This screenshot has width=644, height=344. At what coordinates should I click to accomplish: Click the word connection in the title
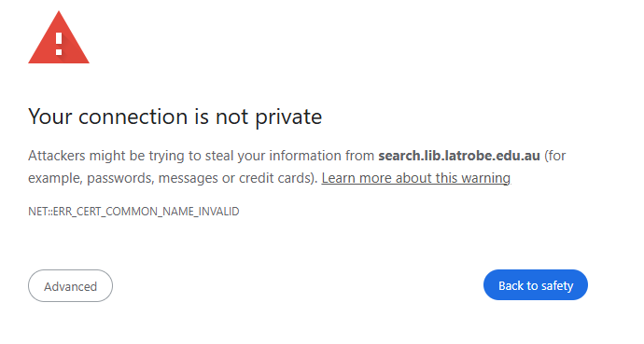coord(133,117)
